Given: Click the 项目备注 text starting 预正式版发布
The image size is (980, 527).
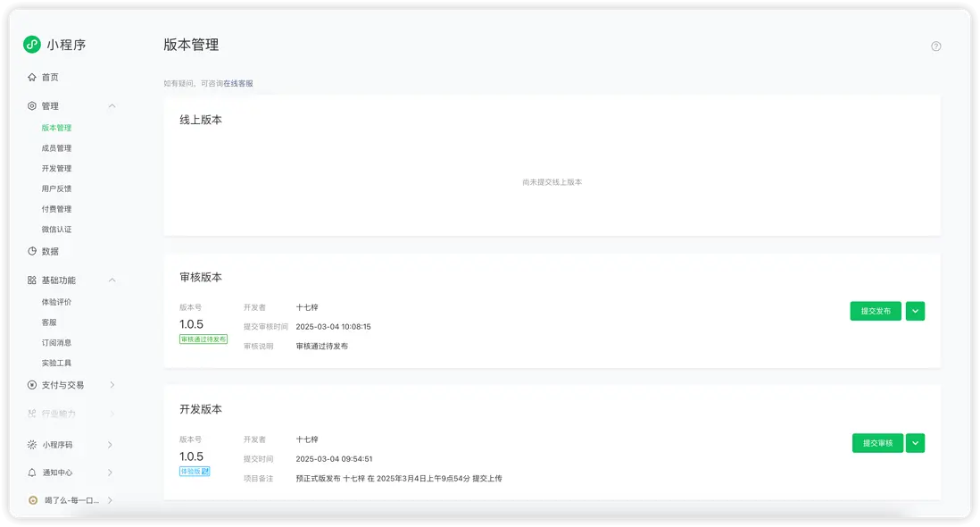Looking at the screenshot, I should point(399,478).
